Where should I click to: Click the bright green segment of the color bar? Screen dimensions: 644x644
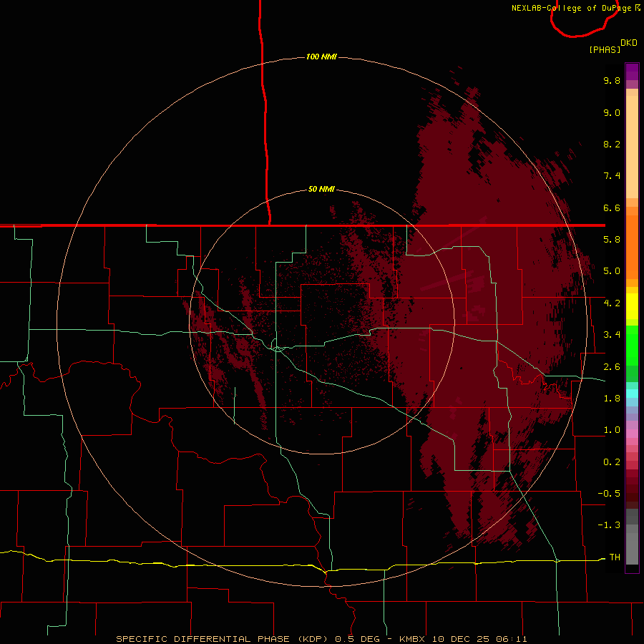[x=632, y=345]
